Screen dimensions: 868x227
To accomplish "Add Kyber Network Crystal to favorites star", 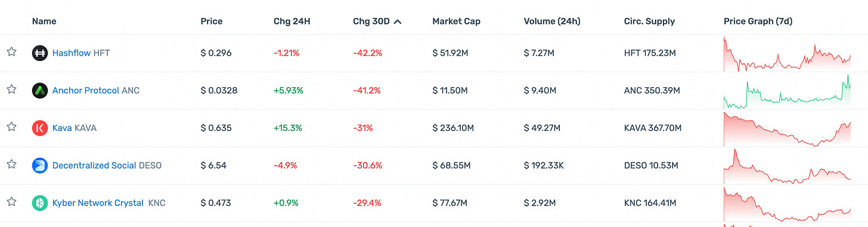I will [x=11, y=202].
